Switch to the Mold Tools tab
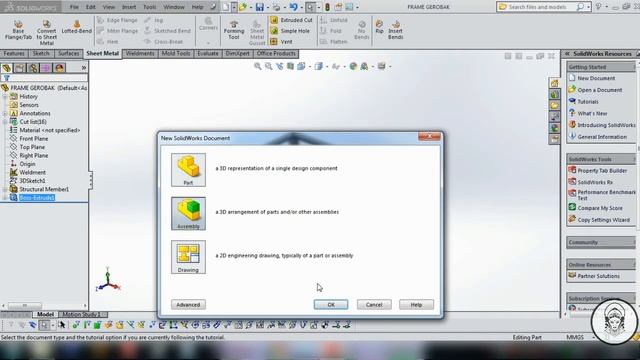Screen dimensions: 640x360 tap(176, 53)
